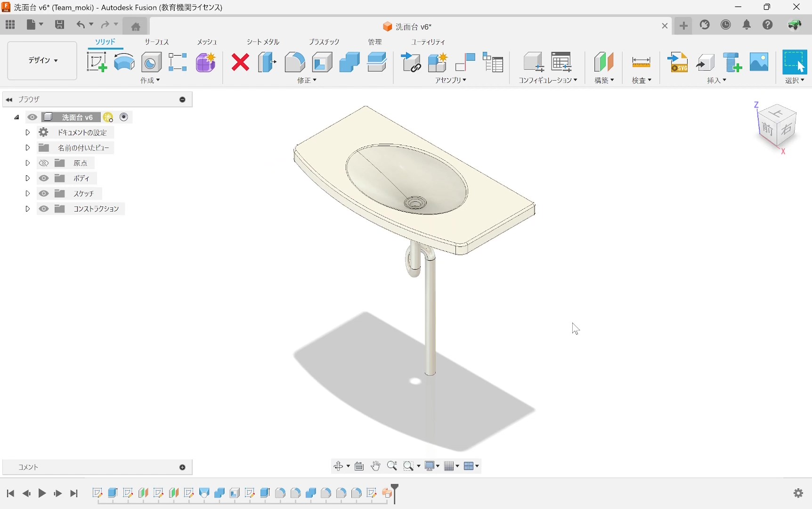Toggle visibility of 洗面台 v6 root component

click(x=32, y=117)
